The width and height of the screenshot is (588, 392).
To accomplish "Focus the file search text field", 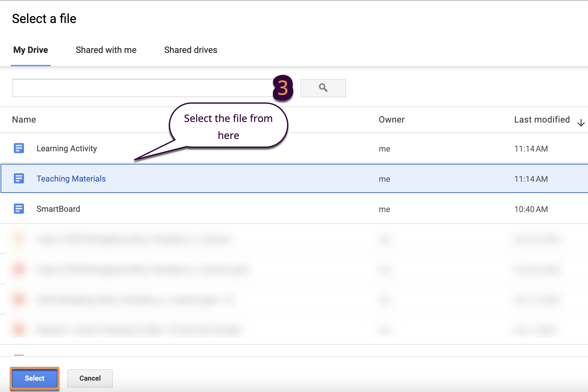I will [142, 88].
